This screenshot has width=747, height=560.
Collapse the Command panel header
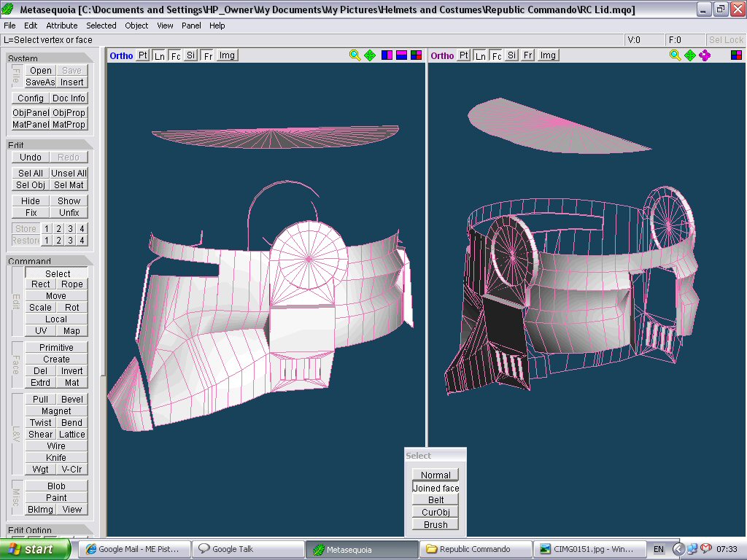[x=50, y=260]
